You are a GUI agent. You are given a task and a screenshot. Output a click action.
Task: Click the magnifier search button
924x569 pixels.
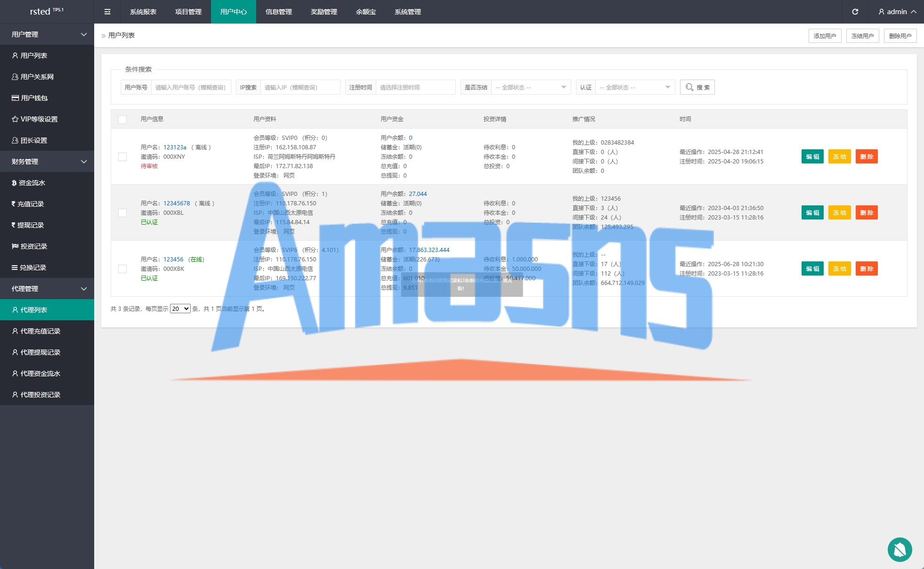pos(697,87)
